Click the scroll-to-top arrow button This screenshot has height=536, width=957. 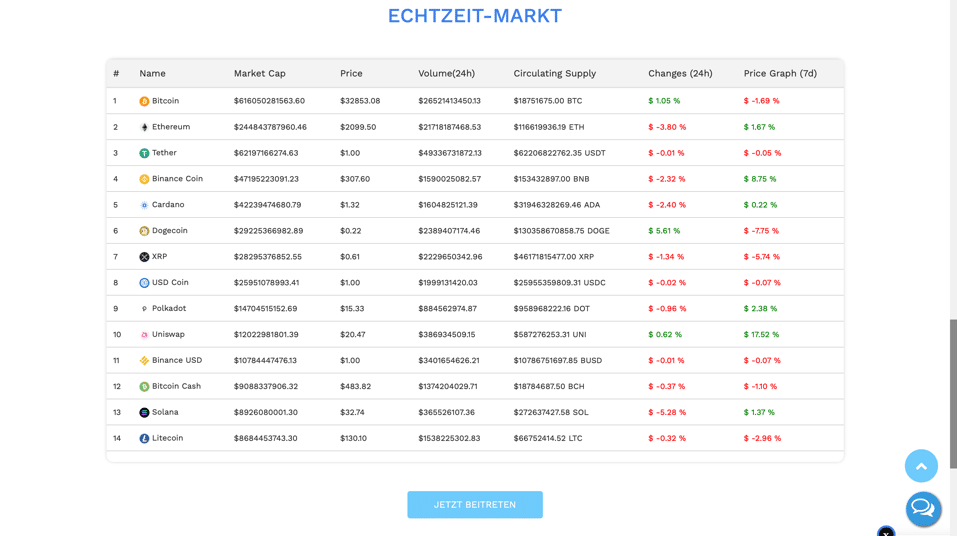click(x=921, y=466)
